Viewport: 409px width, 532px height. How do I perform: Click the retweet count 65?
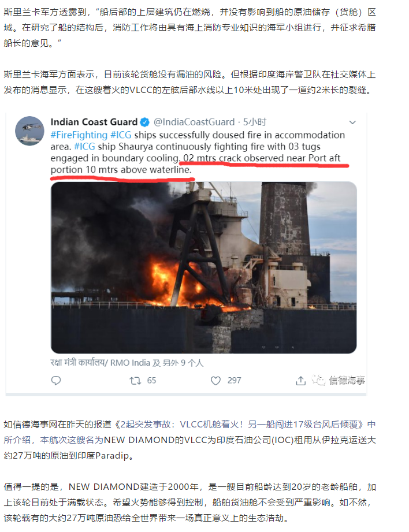pyautogui.click(x=151, y=381)
